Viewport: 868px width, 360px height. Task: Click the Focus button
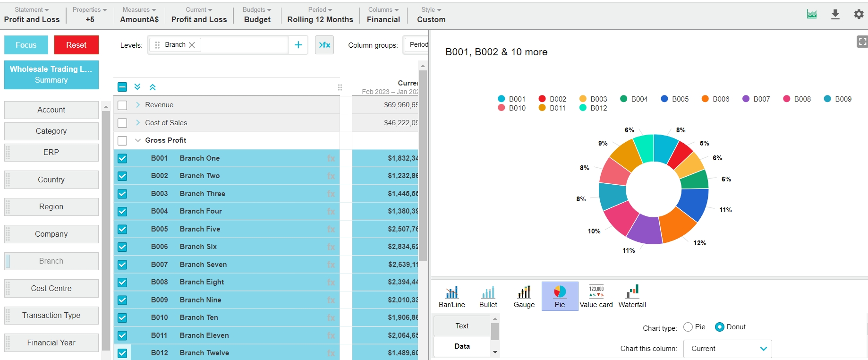coord(26,45)
